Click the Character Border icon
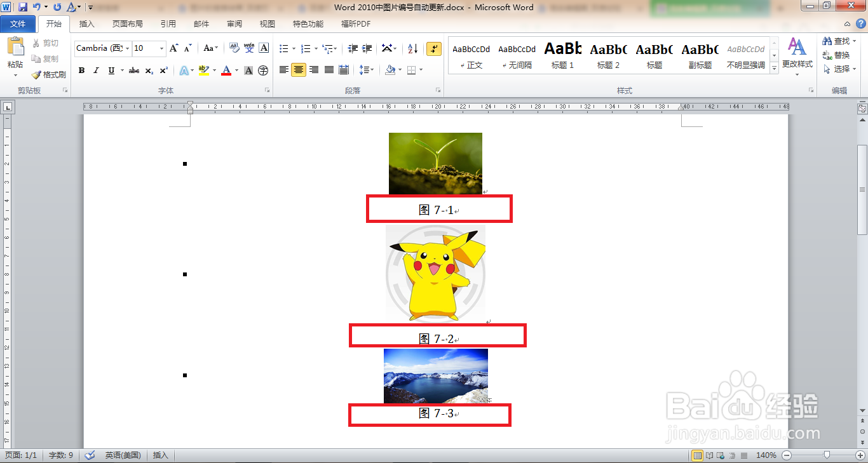Image resolution: width=868 pixels, height=463 pixels. tap(264, 48)
